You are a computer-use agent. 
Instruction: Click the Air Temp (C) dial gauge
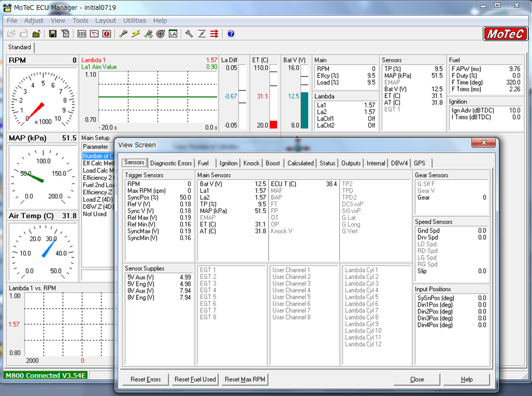tap(43, 252)
